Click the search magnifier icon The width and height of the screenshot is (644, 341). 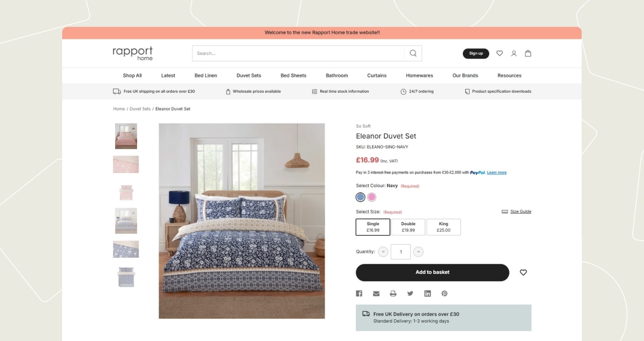pos(413,53)
